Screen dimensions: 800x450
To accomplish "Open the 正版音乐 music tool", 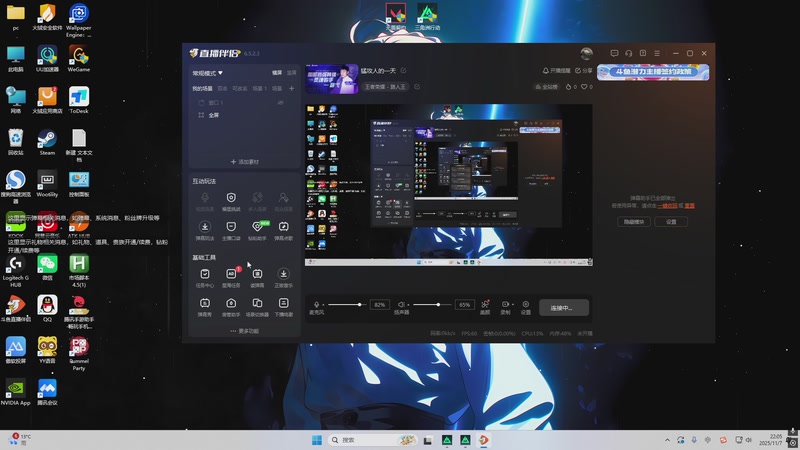I will pos(284,277).
